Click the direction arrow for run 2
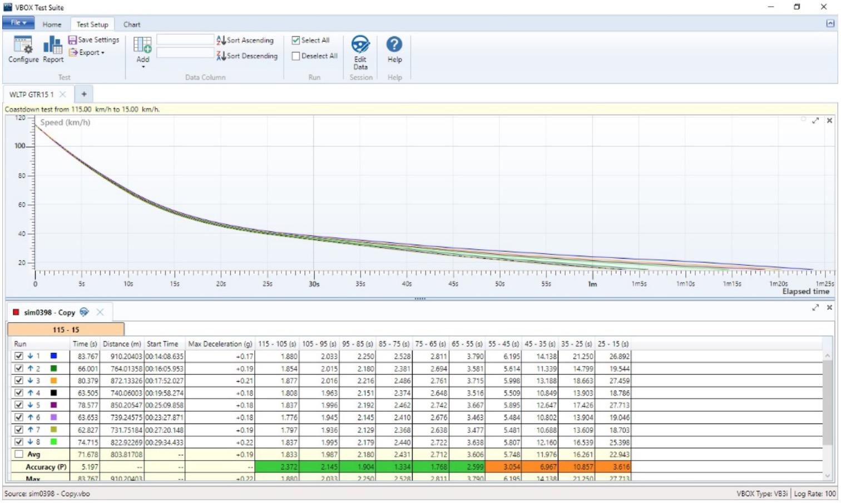The height and width of the screenshot is (504, 841). point(30,368)
